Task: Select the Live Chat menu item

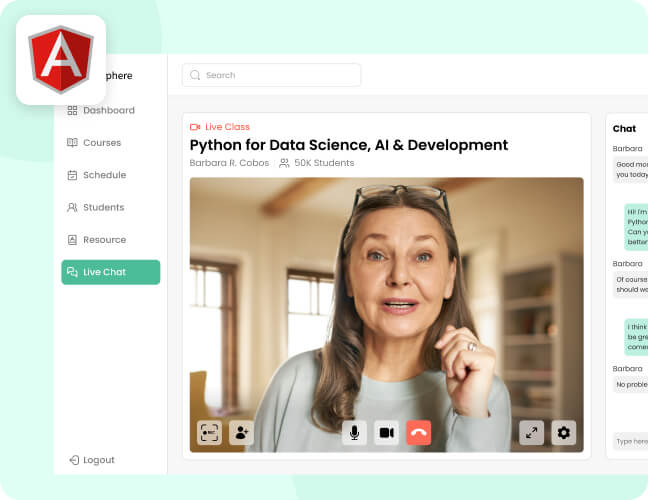Action: point(111,272)
